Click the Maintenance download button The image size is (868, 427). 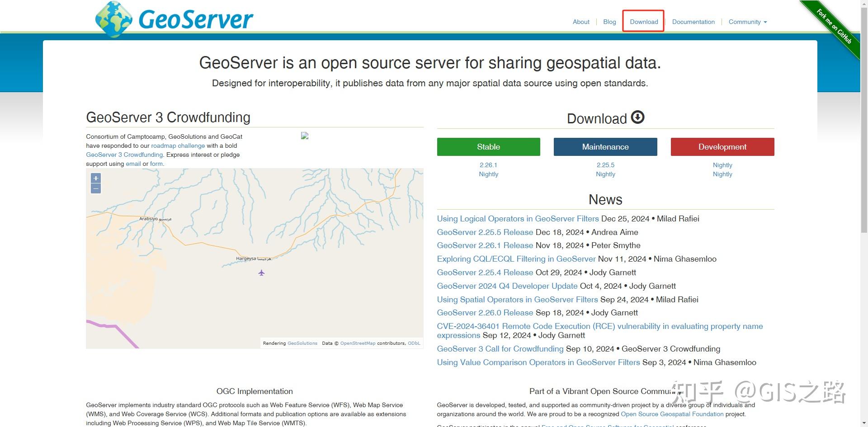605,146
